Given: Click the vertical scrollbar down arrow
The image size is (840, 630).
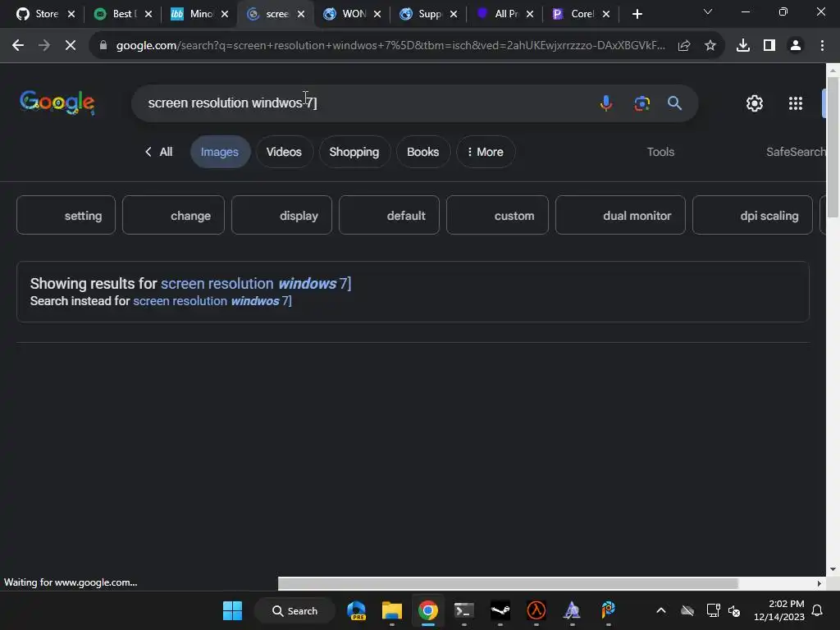Looking at the screenshot, I should point(833,569).
